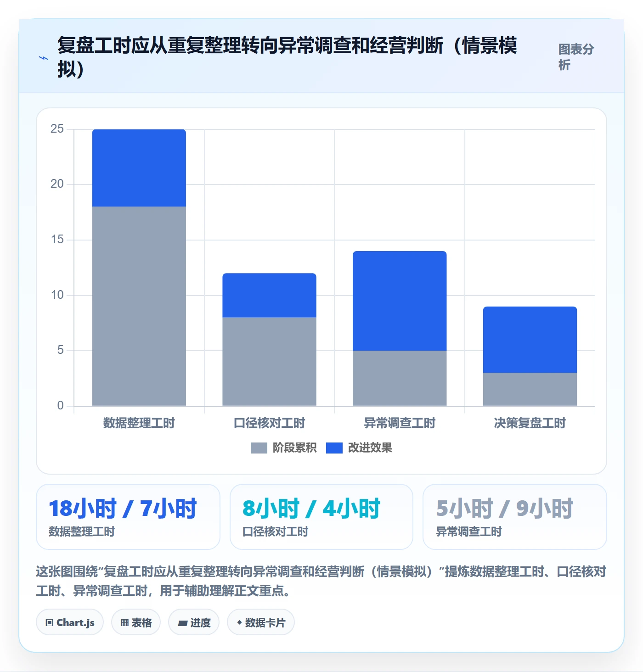Image resolution: width=643 pixels, height=672 pixels.
Task: Click the gray segment of the 口径核对工时 bar
Action: point(270,362)
